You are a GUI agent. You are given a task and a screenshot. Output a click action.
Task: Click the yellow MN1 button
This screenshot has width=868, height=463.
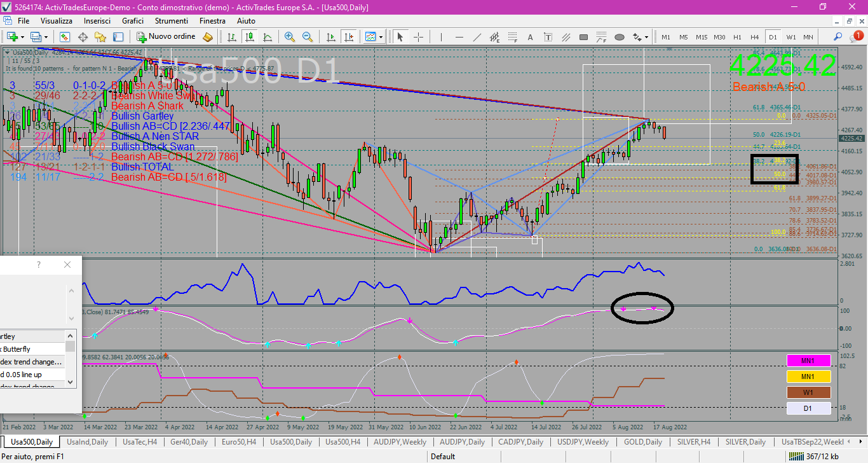(808, 377)
